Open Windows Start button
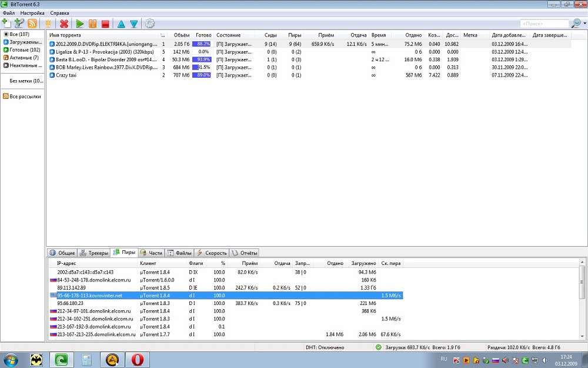The width and height of the screenshot is (588, 368). tap(11, 360)
